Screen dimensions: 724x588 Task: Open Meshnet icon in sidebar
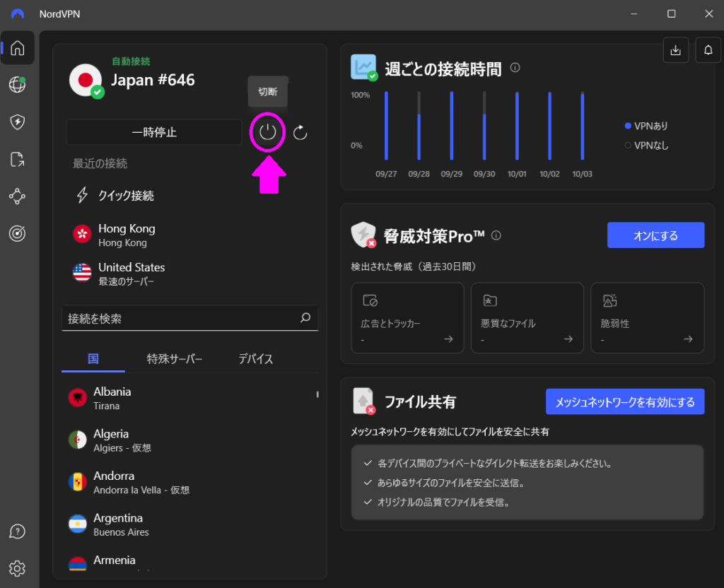click(18, 196)
